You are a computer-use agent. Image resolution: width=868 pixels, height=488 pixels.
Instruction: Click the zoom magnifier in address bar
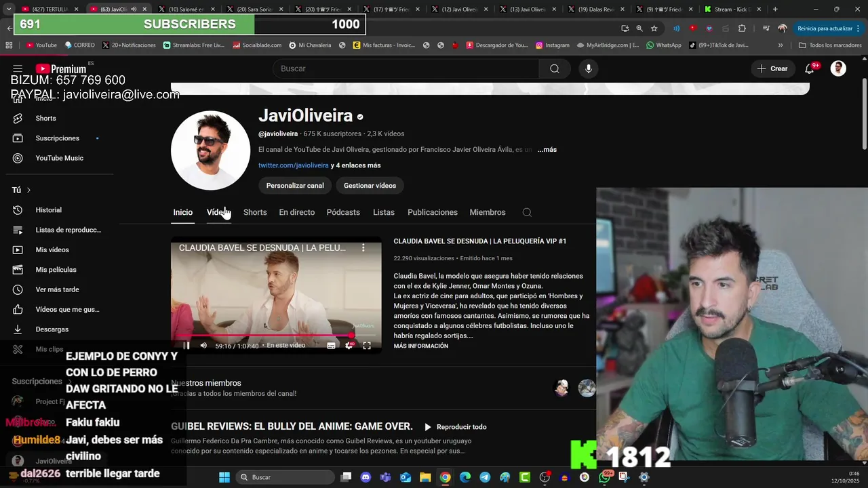click(639, 28)
